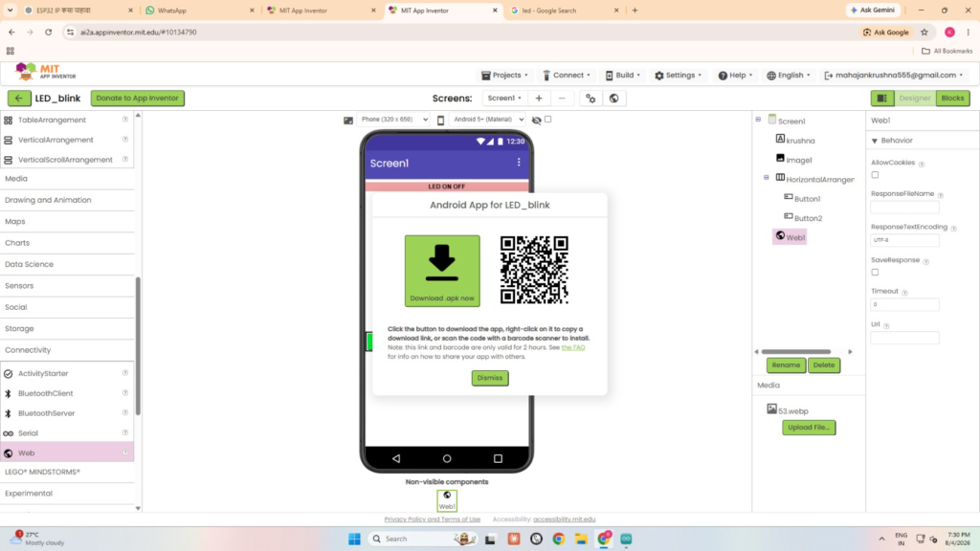The image size is (980, 551).
Task: Select the 53.webp media file
Action: pyautogui.click(x=793, y=411)
